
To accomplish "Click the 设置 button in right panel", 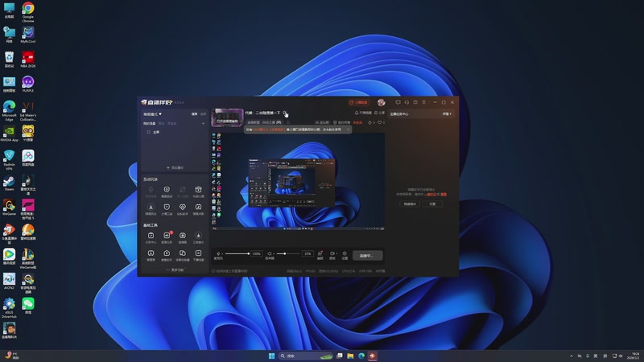I will point(432,204).
